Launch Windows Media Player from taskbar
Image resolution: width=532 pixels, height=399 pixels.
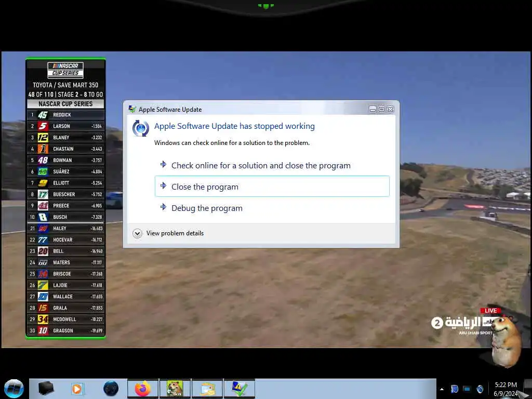tap(77, 389)
